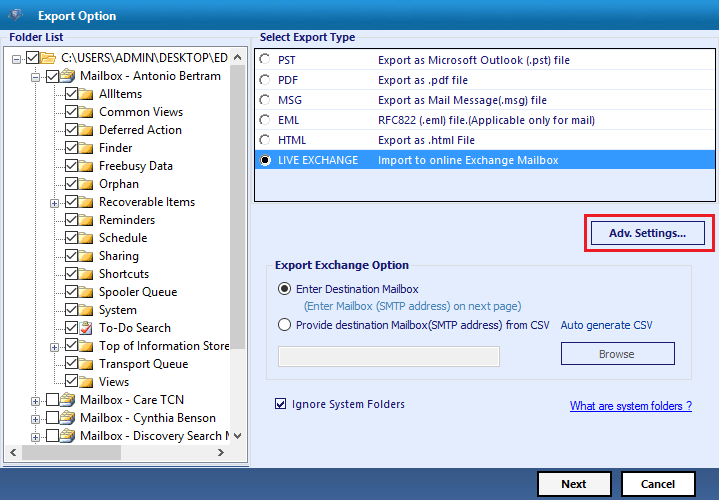
Task: Click 'Export as .pdf file' description text
Action: (x=423, y=80)
